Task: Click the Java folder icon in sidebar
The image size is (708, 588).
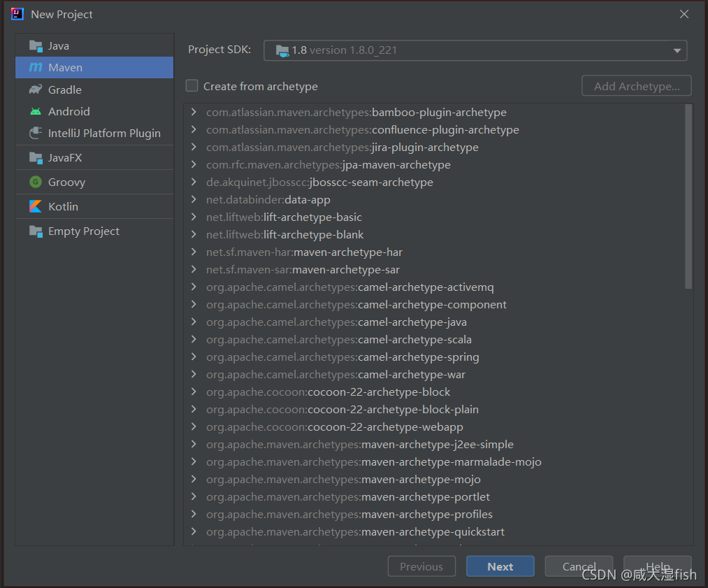Action: pyautogui.click(x=36, y=45)
